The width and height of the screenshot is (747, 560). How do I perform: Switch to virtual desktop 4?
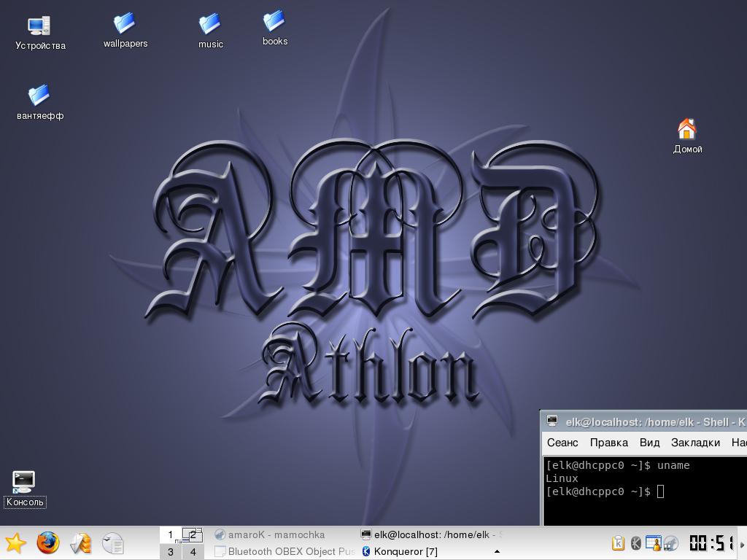click(193, 552)
